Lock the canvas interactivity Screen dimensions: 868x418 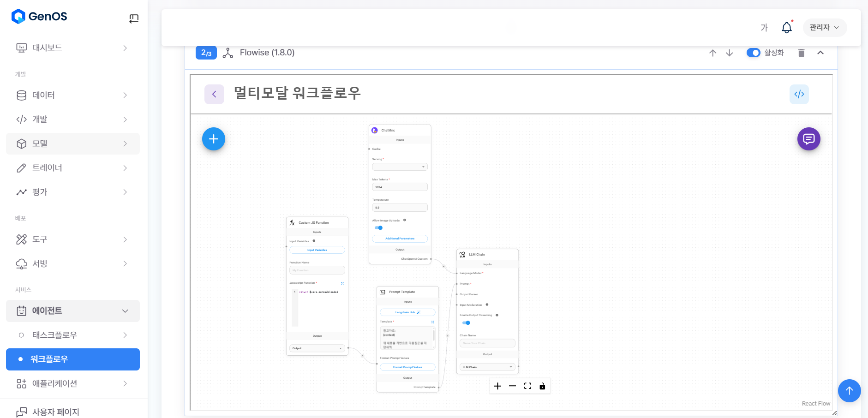pos(542,386)
